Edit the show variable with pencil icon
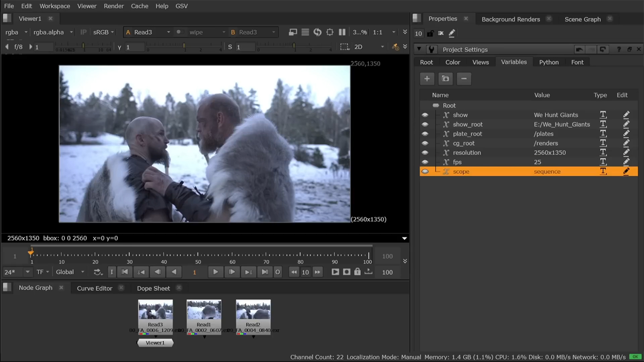Viewport: 644px width, 362px height. [x=626, y=115]
